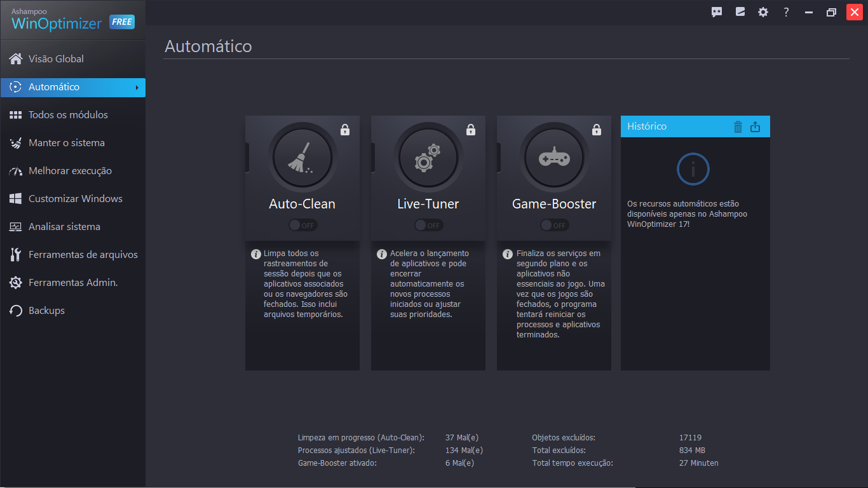Click the Game-Booster title label
Image resolution: width=868 pixels, height=488 pixels.
[x=554, y=204]
